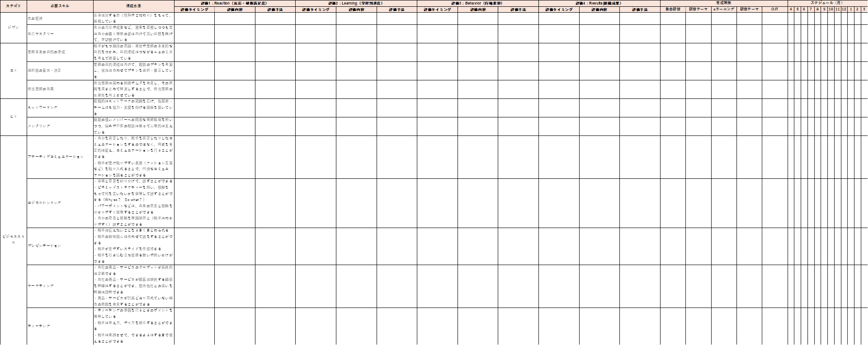Click 評価手法 under 評価4 Results

pyautogui.click(x=640, y=9)
